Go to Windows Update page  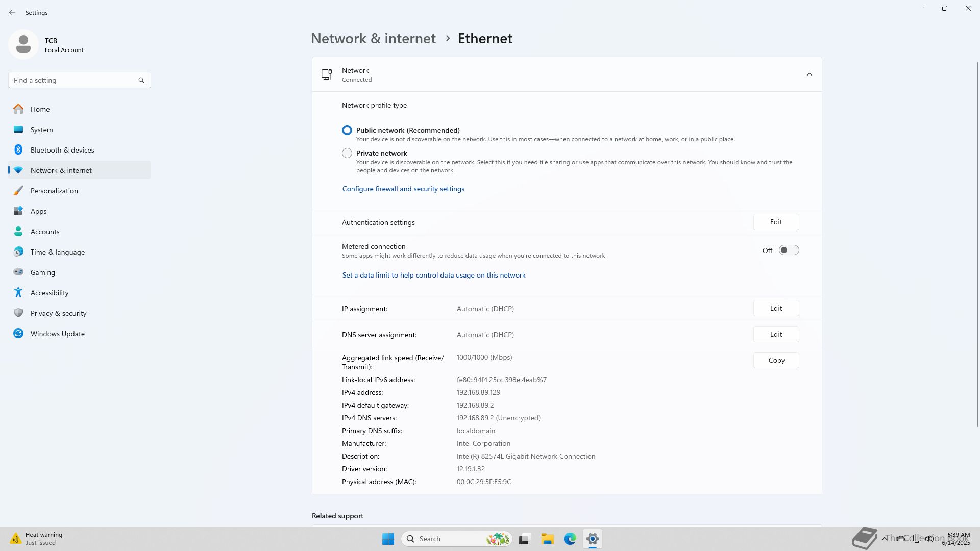57,334
